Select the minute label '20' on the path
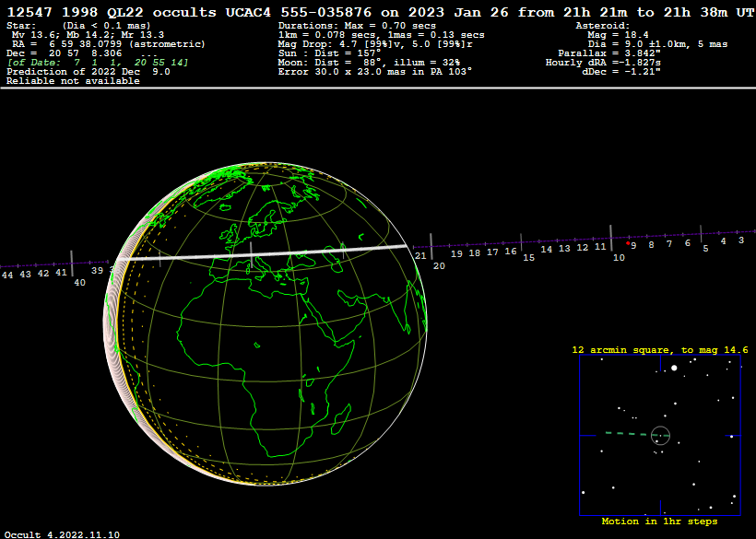The height and width of the screenshot is (539, 756). coord(439,266)
